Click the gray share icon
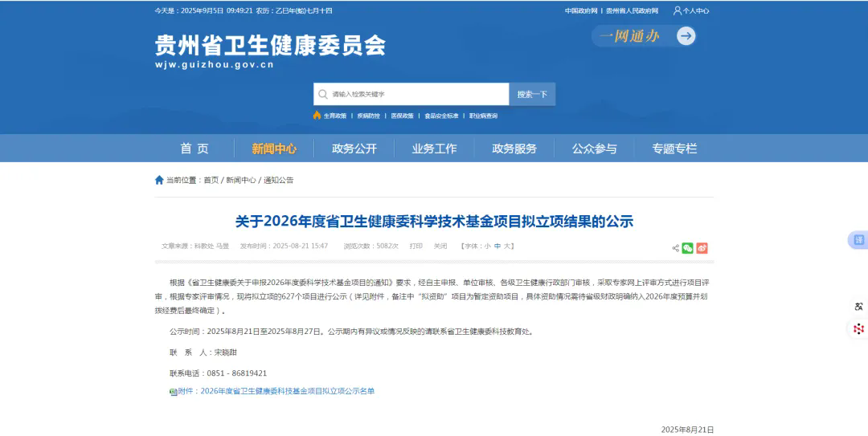This screenshot has width=868, height=436. pos(675,248)
